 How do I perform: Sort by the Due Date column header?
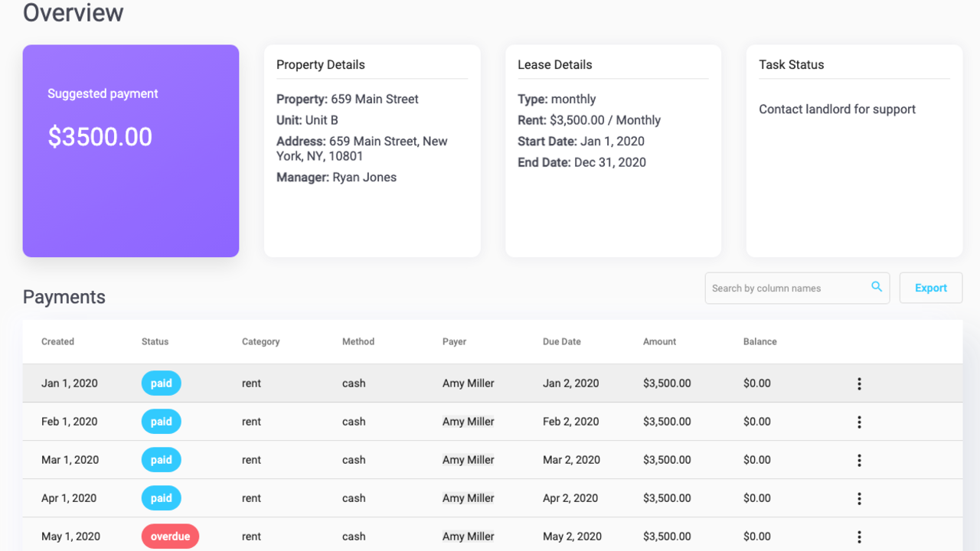(x=561, y=341)
